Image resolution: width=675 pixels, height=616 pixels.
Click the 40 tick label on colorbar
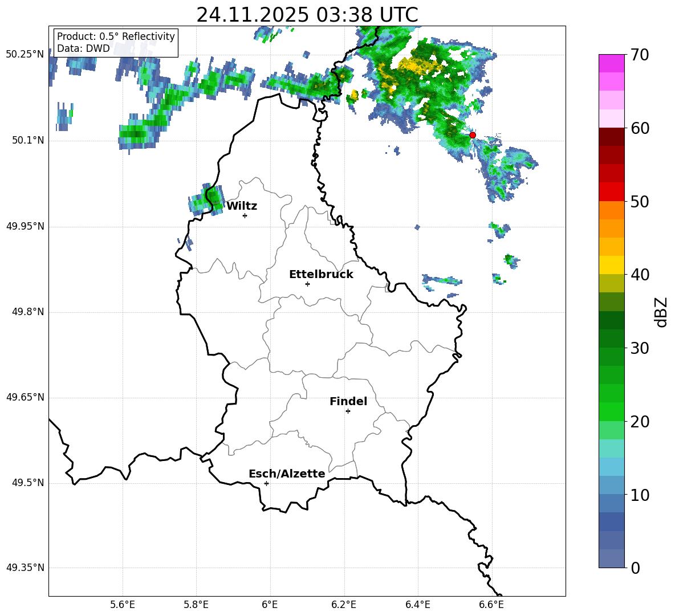640,275
